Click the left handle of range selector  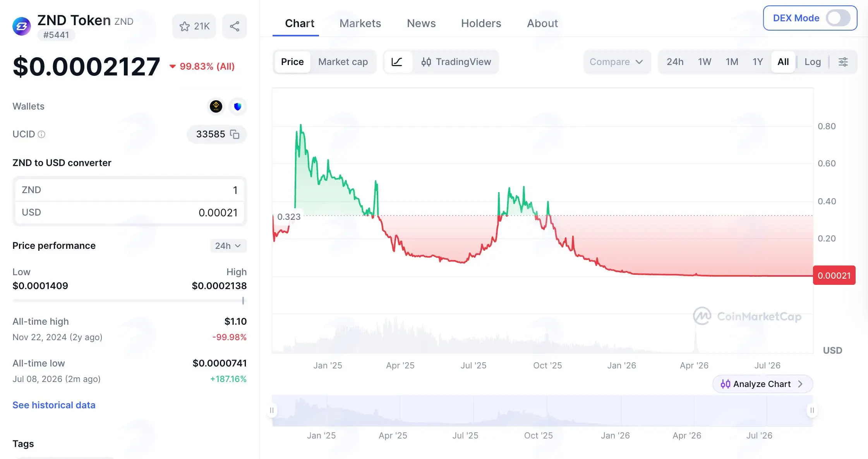coord(272,410)
